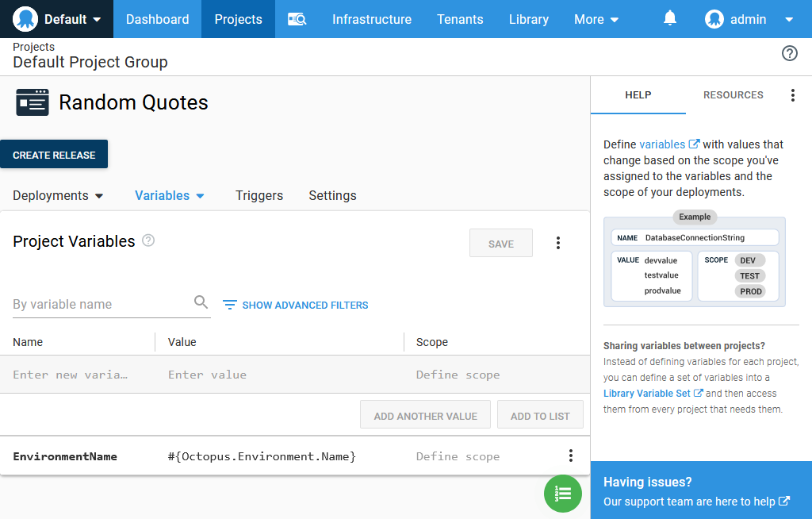Image resolution: width=812 pixels, height=519 pixels.
Task: Expand the Deployments dropdown
Action: [58, 195]
